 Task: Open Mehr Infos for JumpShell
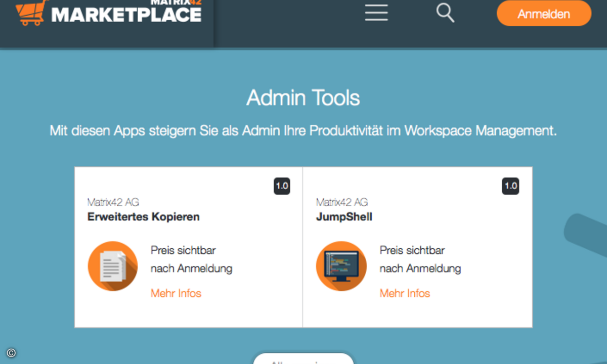coord(405,293)
